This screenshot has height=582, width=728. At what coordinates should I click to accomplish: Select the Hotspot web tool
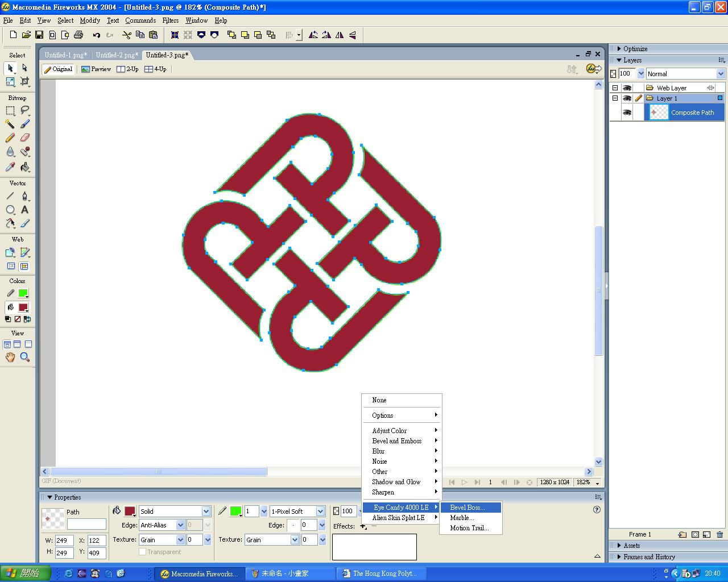tap(10, 252)
